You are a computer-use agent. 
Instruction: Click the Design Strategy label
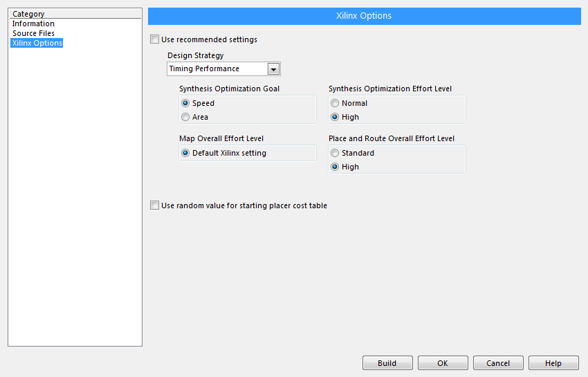195,55
